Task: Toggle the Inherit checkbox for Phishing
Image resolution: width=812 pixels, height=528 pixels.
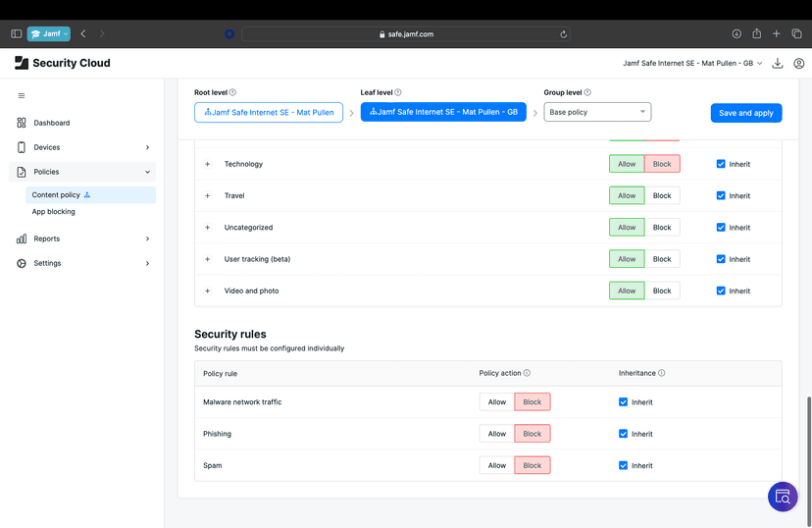Action: point(623,434)
